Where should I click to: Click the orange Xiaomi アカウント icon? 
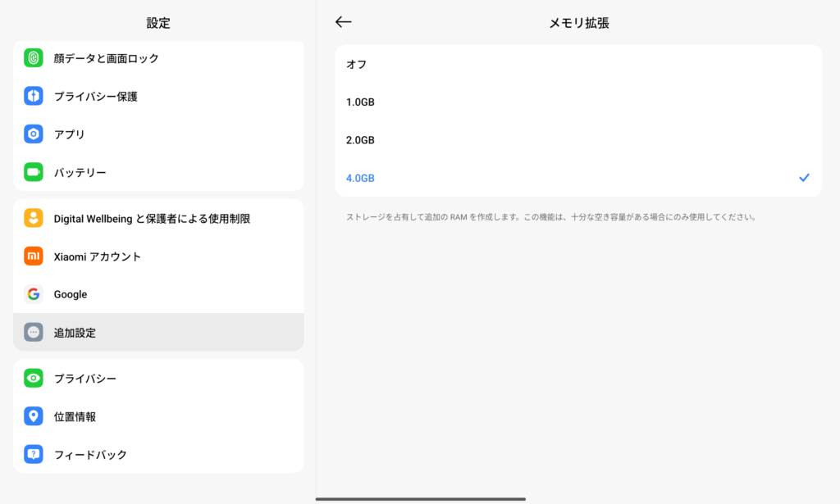pyautogui.click(x=34, y=257)
